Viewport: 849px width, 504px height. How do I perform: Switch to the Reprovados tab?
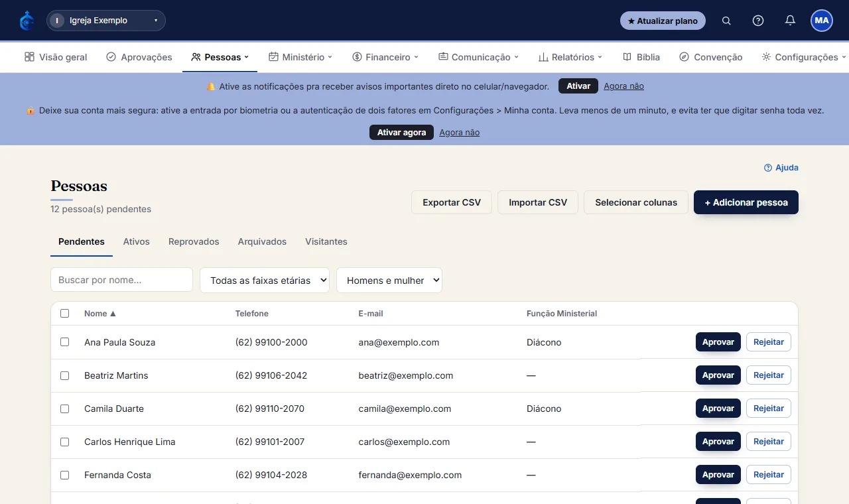[x=194, y=241]
